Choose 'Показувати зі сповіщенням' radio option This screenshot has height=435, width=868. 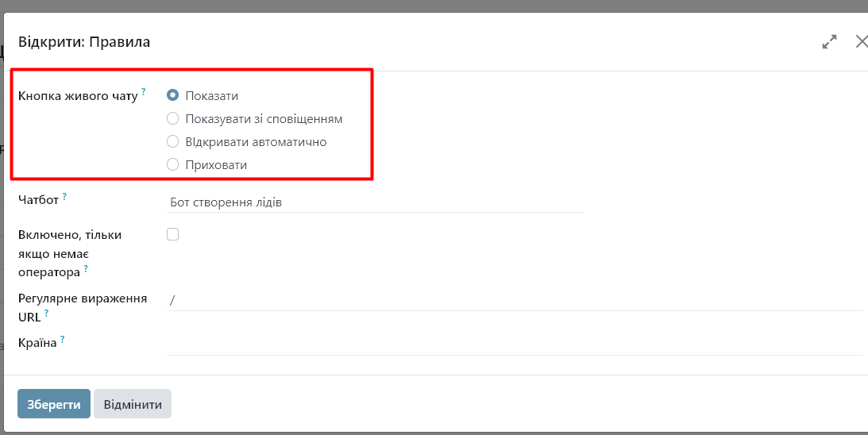click(x=172, y=119)
